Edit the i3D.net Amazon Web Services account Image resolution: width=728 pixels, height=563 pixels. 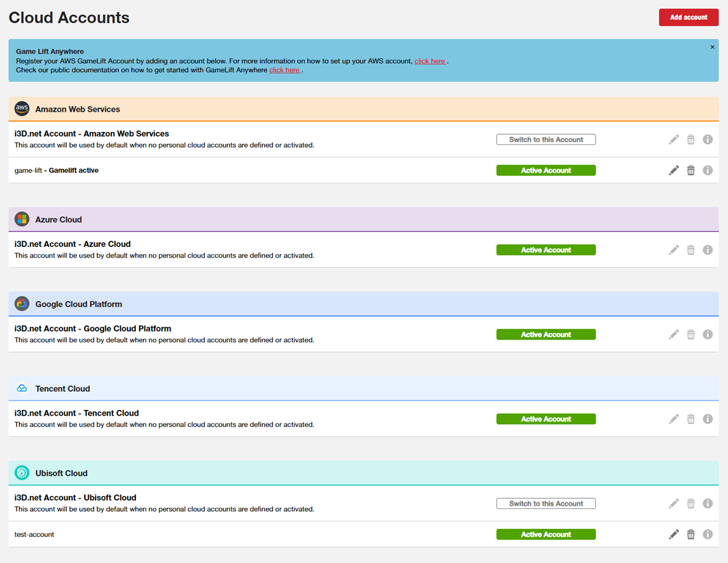click(673, 139)
